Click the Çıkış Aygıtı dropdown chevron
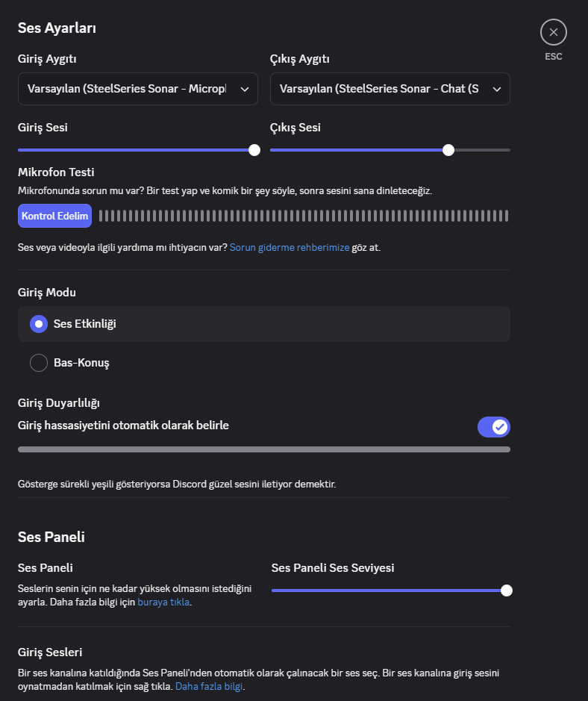 coord(497,90)
